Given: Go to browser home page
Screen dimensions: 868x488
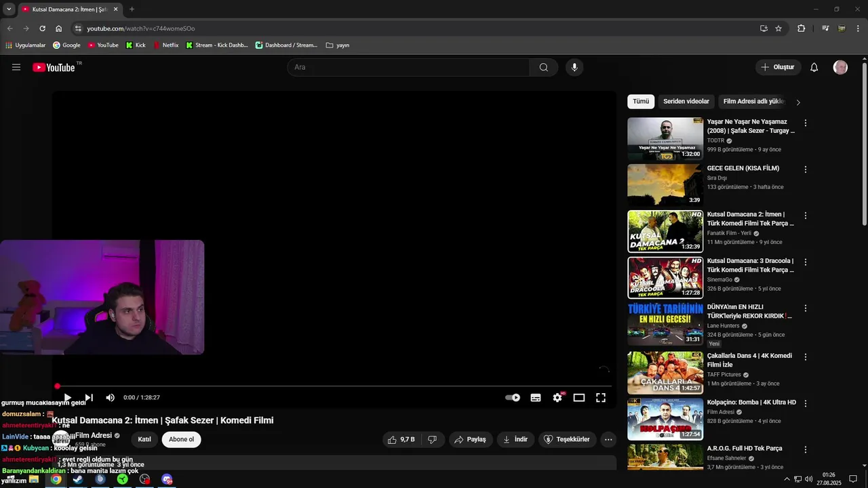Looking at the screenshot, I should (59, 28).
